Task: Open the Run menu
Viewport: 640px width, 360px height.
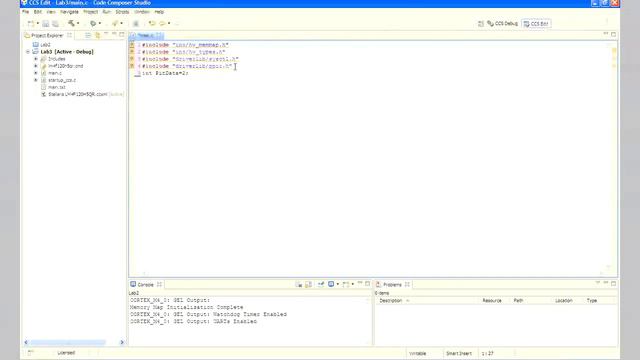Action: [x=107, y=12]
